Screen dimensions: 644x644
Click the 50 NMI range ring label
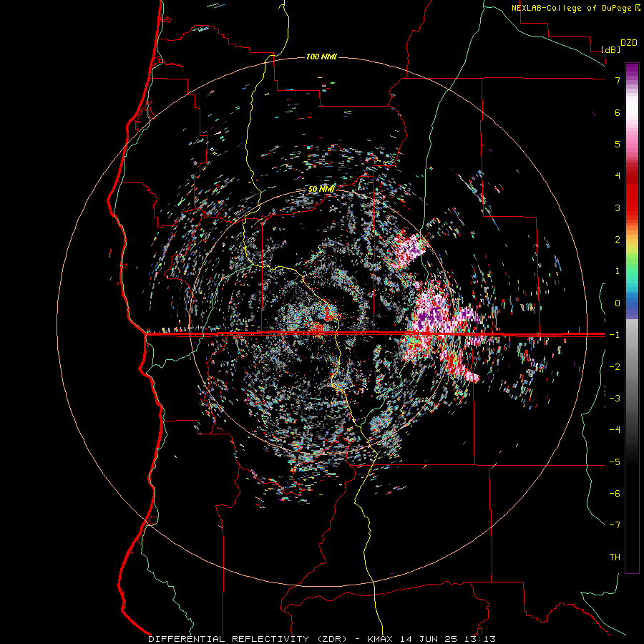point(321,189)
